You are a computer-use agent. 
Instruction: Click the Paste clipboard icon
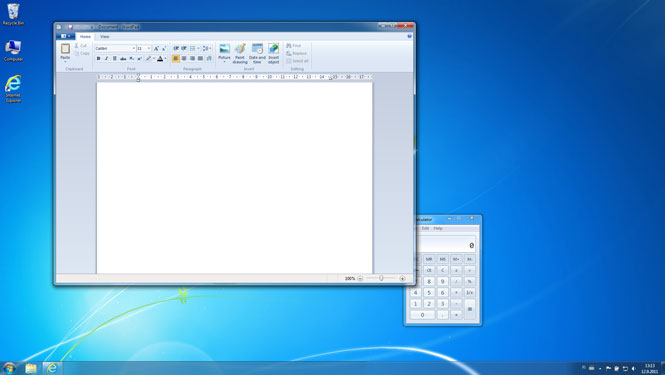click(65, 49)
